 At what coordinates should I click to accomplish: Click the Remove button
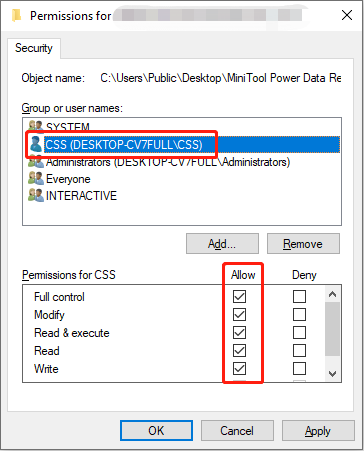303,244
